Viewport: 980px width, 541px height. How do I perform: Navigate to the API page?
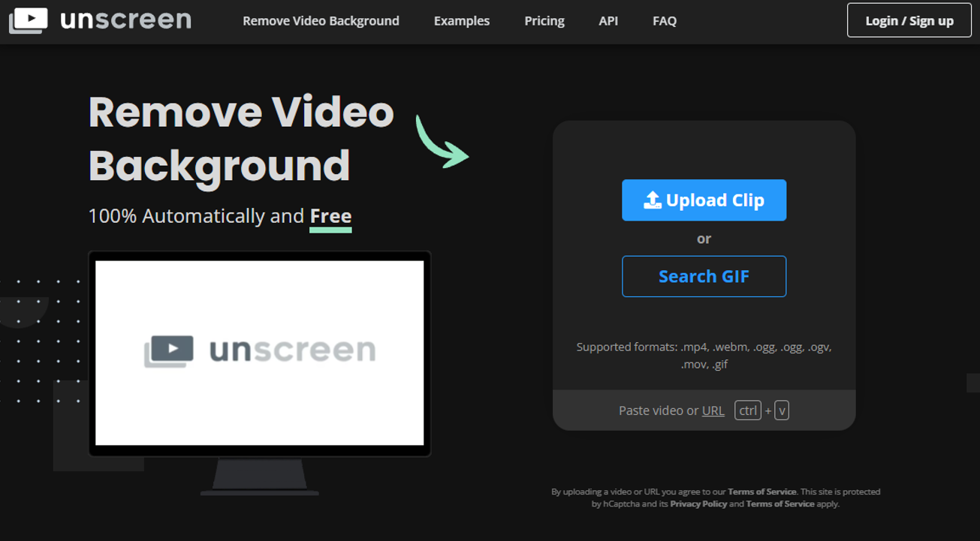(x=608, y=21)
